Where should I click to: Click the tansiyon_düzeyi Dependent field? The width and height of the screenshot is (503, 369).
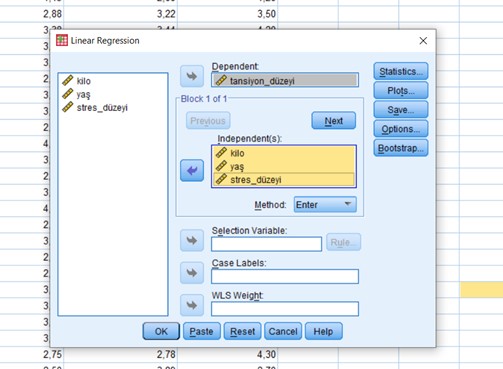pyautogui.click(x=285, y=80)
